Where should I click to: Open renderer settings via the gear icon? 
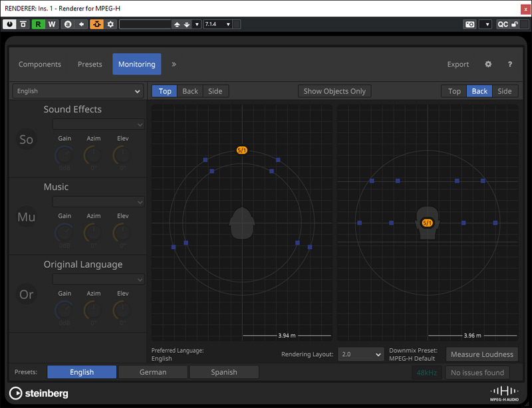pos(488,64)
